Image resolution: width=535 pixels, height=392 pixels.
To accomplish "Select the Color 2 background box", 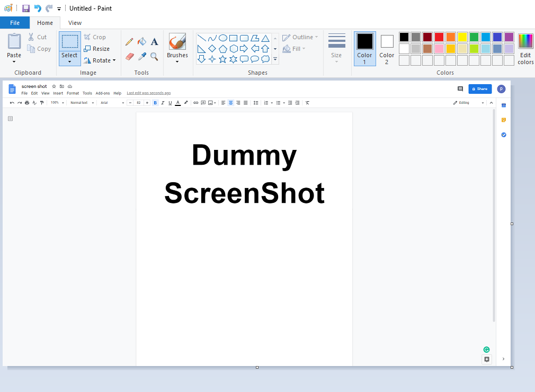I will coord(387,48).
